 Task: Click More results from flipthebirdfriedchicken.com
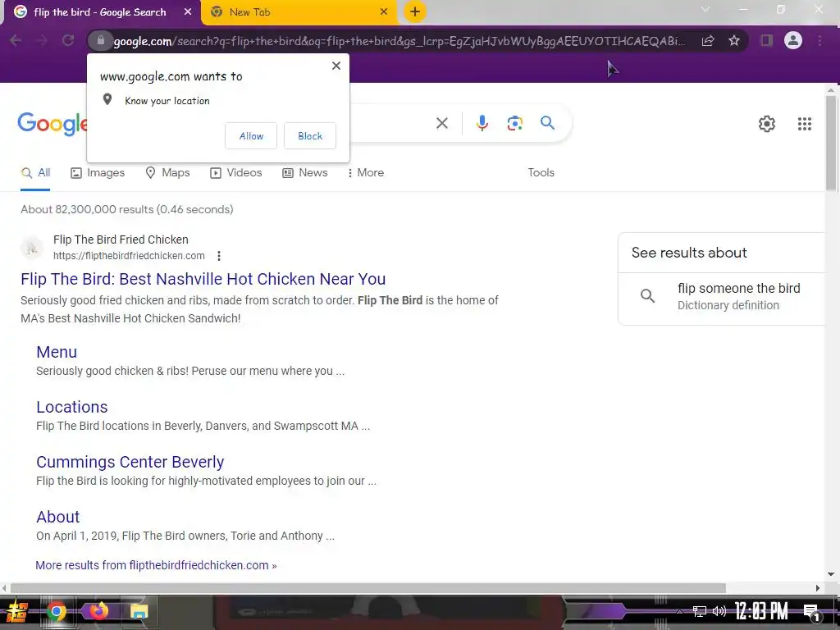click(156, 565)
